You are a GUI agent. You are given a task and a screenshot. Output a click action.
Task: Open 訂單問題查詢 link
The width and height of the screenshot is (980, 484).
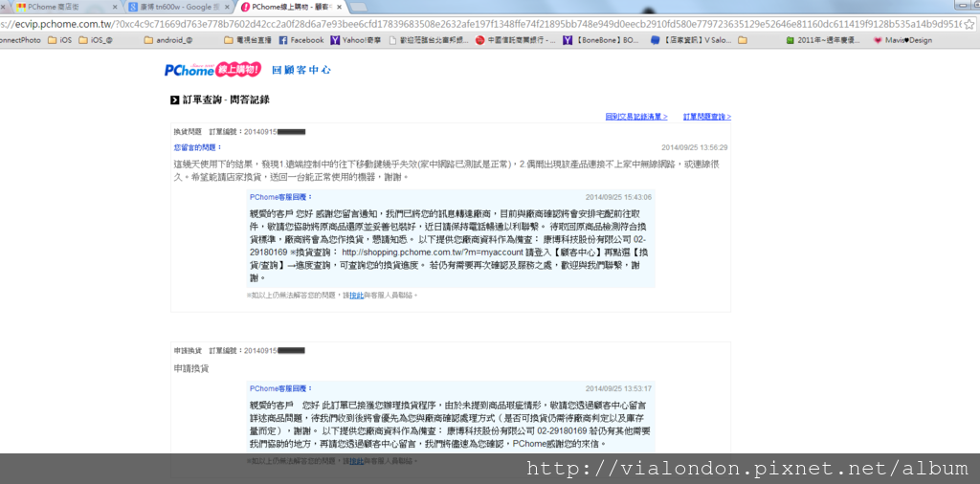coord(707,117)
